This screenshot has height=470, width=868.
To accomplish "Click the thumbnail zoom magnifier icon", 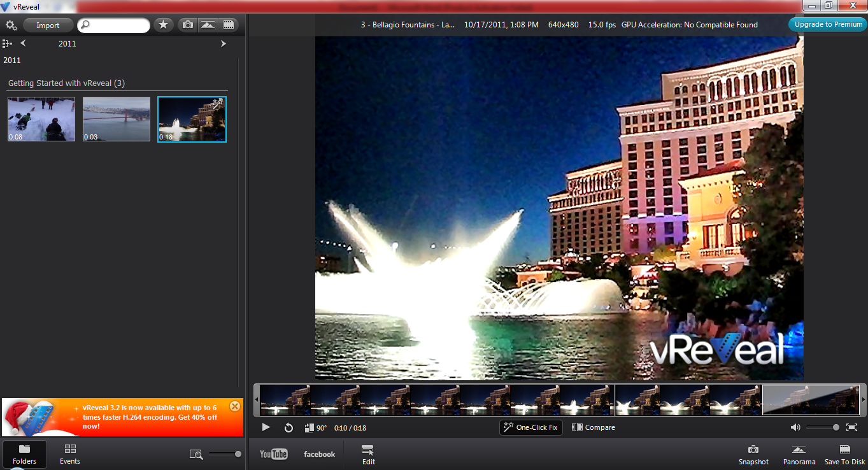I will pos(196,454).
